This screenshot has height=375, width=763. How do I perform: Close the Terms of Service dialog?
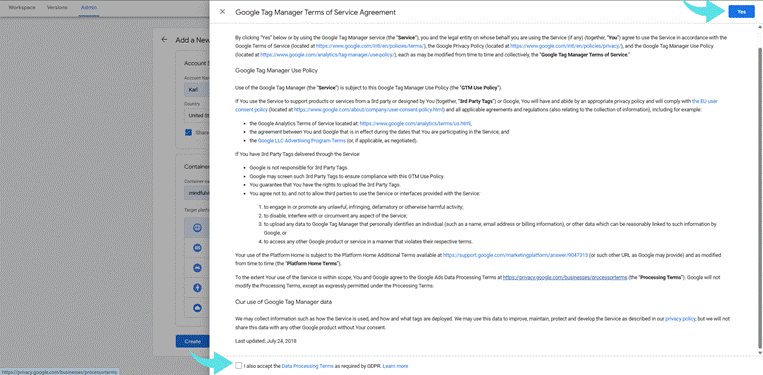[222, 12]
